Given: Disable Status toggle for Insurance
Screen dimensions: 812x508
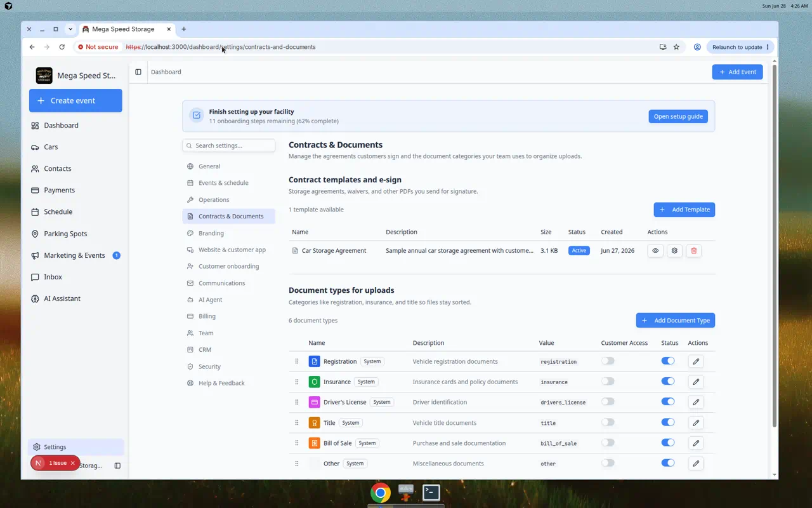Looking at the screenshot, I should coord(668,381).
